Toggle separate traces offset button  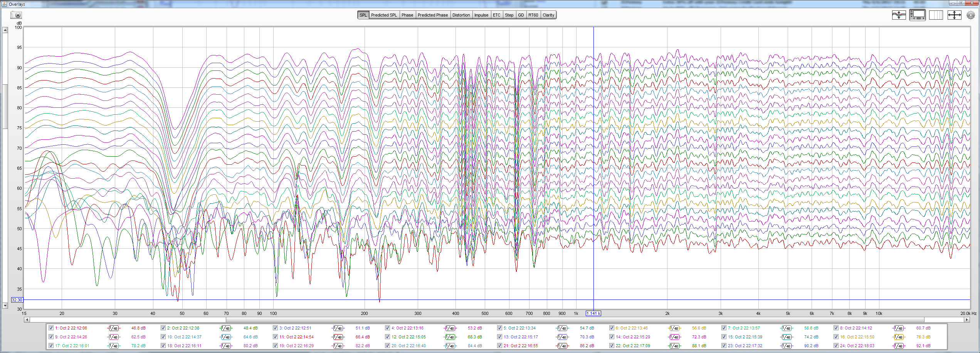click(899, 15)
